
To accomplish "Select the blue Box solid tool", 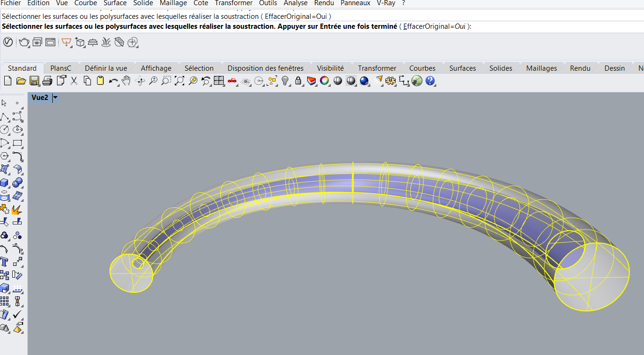I will (4, 182).
